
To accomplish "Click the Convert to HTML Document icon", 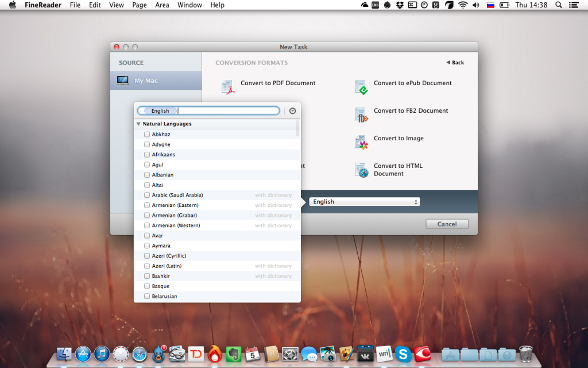I will (x=361, y=170).
